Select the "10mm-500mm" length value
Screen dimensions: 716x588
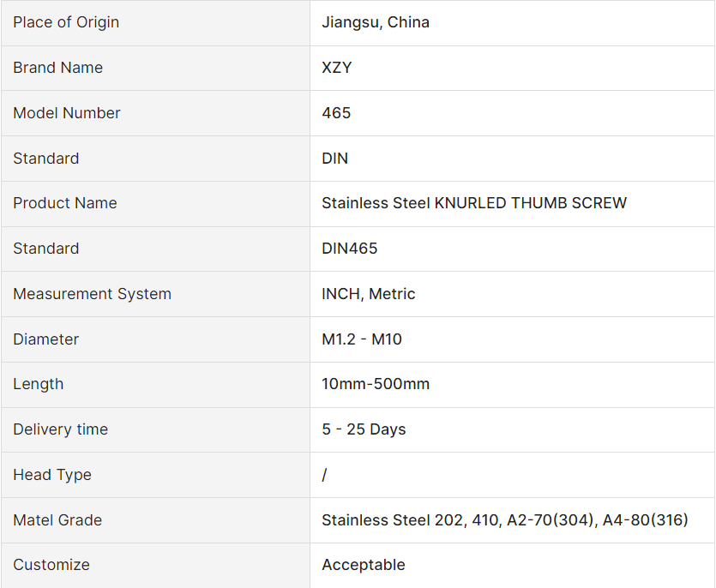pyautogui.click(x=376, y=384)
